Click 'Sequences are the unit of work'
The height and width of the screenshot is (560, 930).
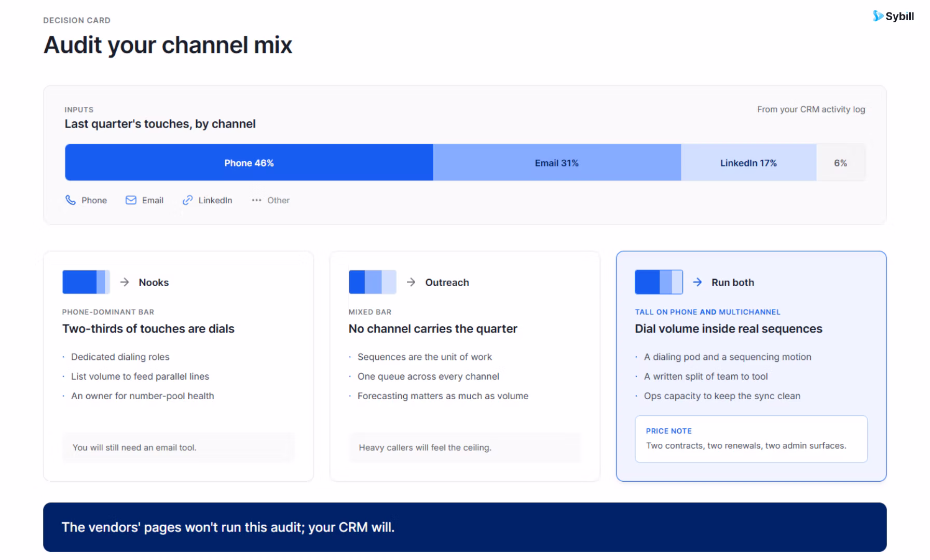pos(425,357)
